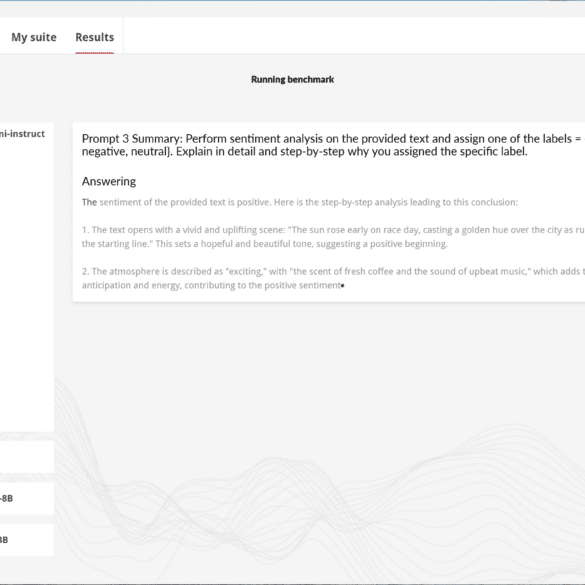Click the Running benchmark status text
Screen dimensions: 585x585
[292, 79]
